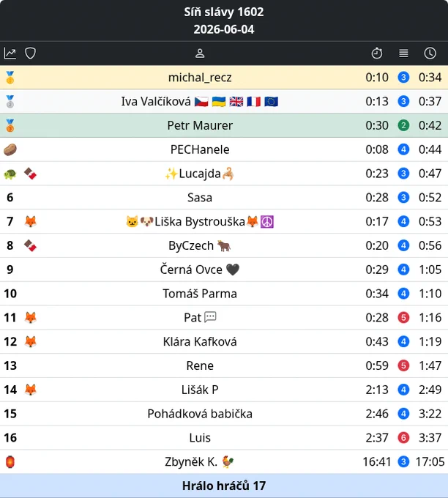448x498 pixels.
Task: Click the gold medal next to michal_recz
Action: pos(10,78)
